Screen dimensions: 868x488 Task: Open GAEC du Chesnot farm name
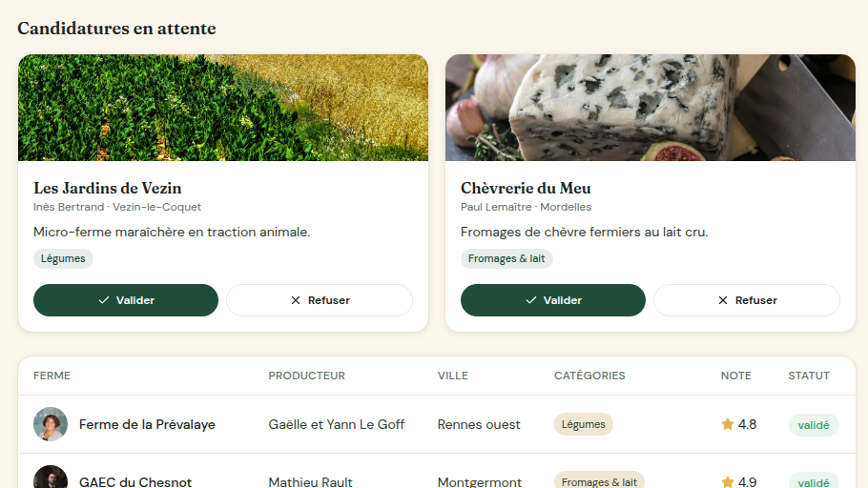coord(135,482)
